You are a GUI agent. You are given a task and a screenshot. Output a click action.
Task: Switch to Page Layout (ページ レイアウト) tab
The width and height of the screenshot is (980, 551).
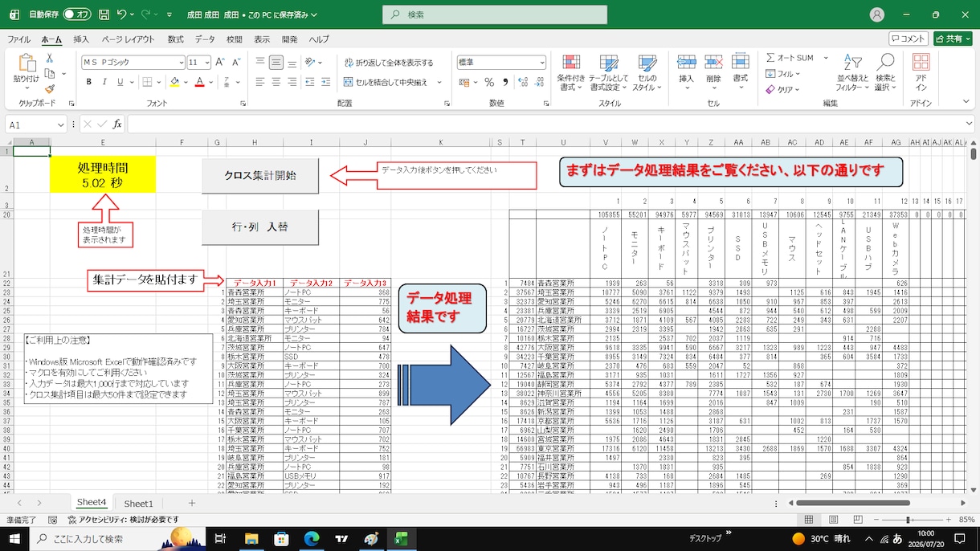click(x=128, y=39)
